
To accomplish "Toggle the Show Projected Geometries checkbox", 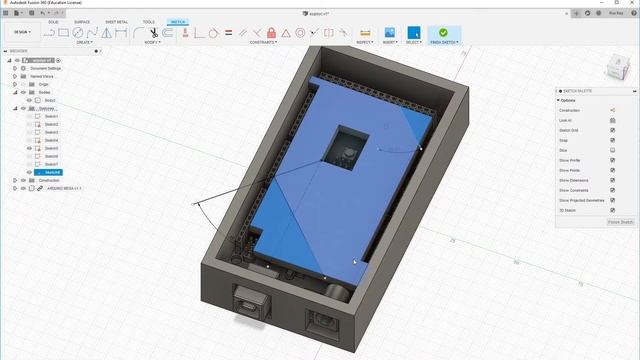I will point(612,200).
